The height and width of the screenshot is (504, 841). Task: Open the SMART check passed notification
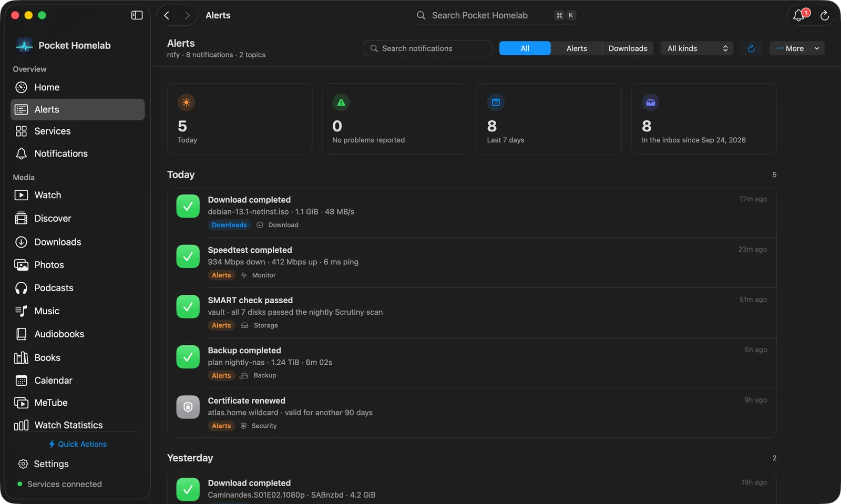point(471,313)
